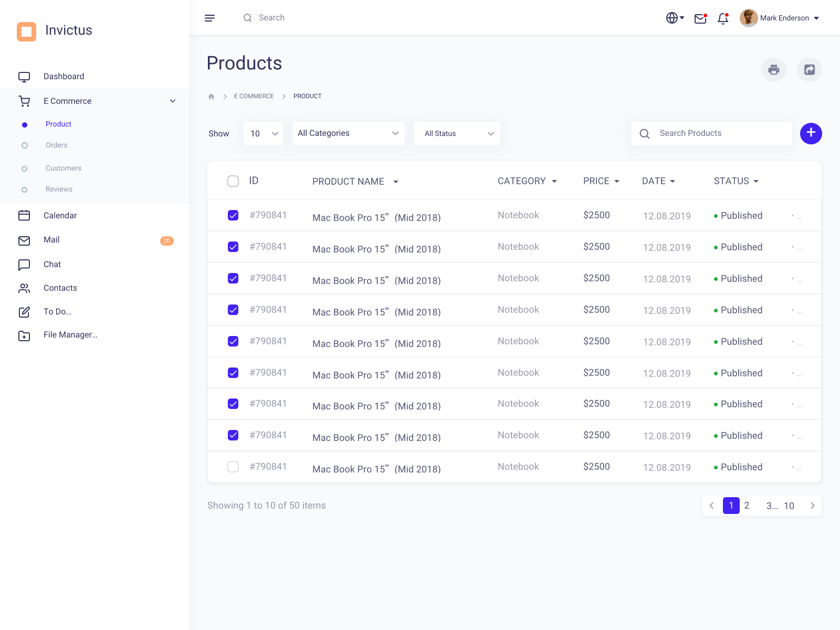Go to home via breadcrumb house icon
840x630 pixels.
point(212,96)
